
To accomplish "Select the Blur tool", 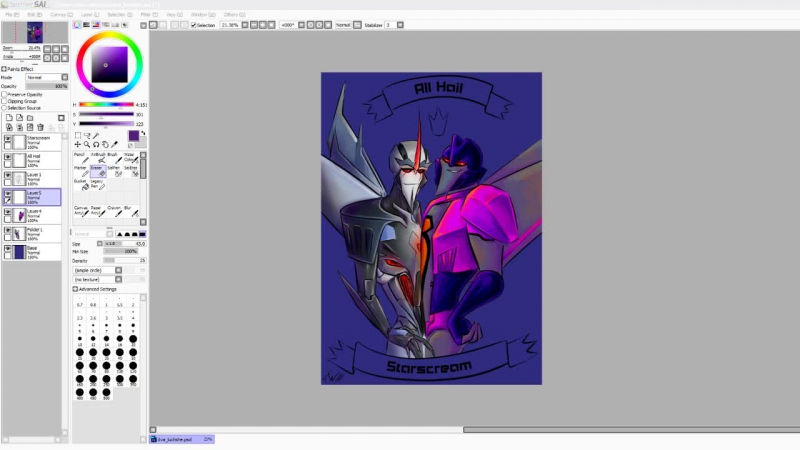I will point(132,210).
